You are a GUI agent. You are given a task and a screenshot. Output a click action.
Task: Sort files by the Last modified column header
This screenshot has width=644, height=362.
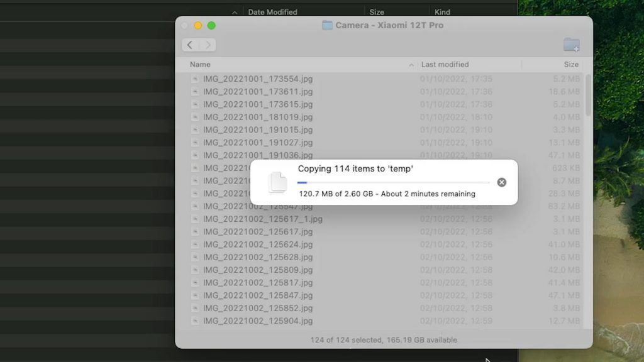[x=445, y=65]
